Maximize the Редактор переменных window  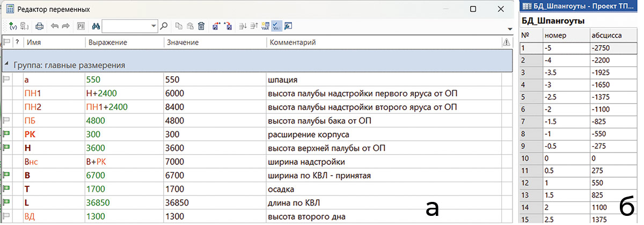point(473,9)
